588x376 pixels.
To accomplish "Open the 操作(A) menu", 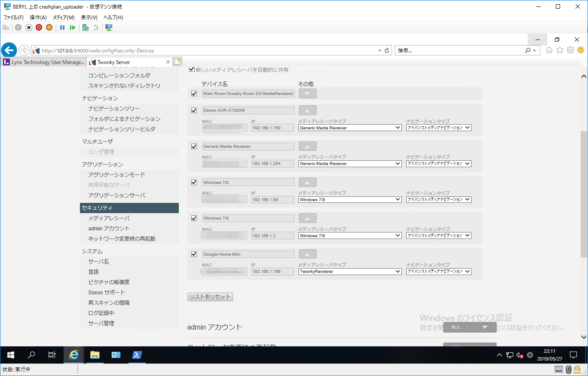I will coord(38,18).
